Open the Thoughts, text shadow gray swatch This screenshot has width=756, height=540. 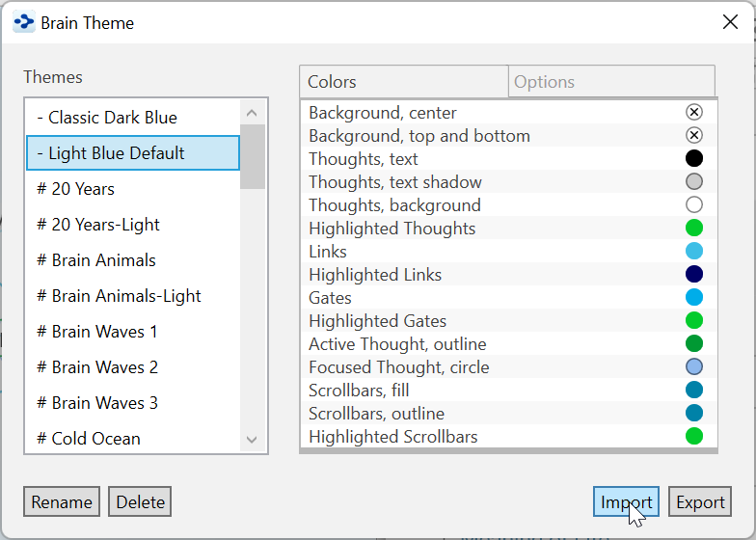(694, 182)
